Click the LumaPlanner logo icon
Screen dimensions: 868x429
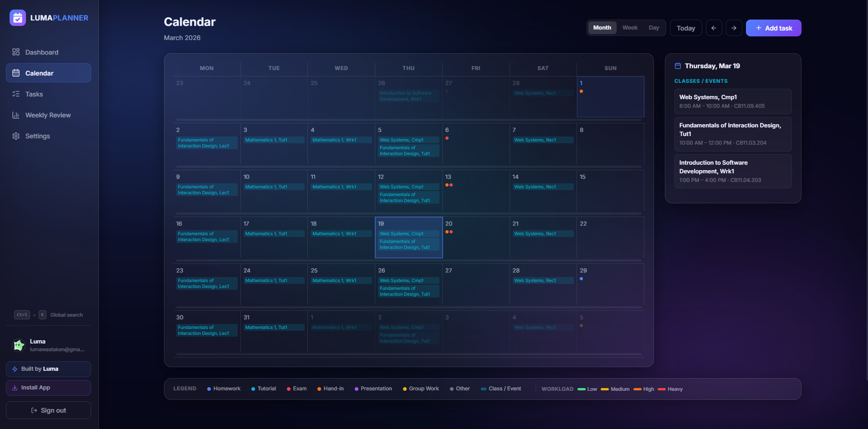(18, 18)
